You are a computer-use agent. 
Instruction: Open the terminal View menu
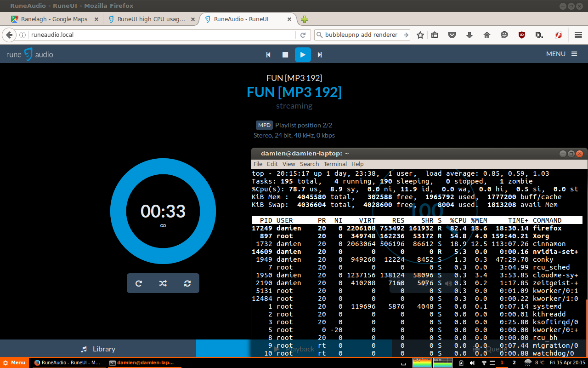(289, 164)
